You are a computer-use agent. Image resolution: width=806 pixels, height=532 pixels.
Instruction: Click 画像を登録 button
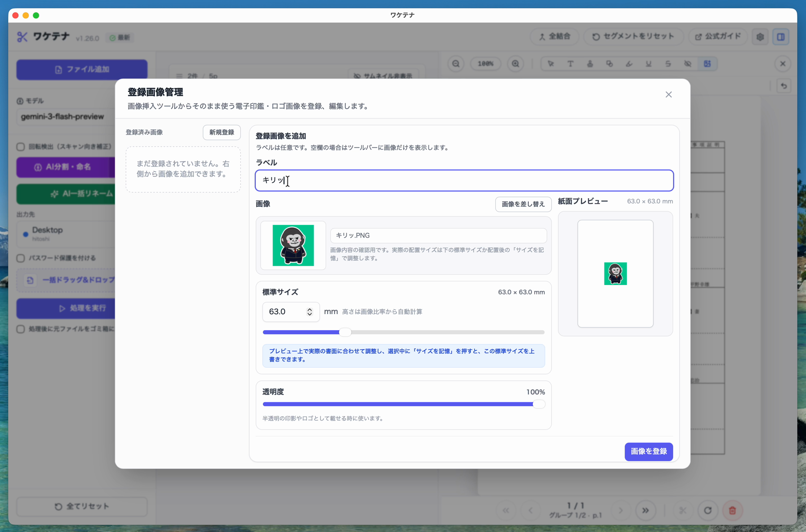click(648, 451)
